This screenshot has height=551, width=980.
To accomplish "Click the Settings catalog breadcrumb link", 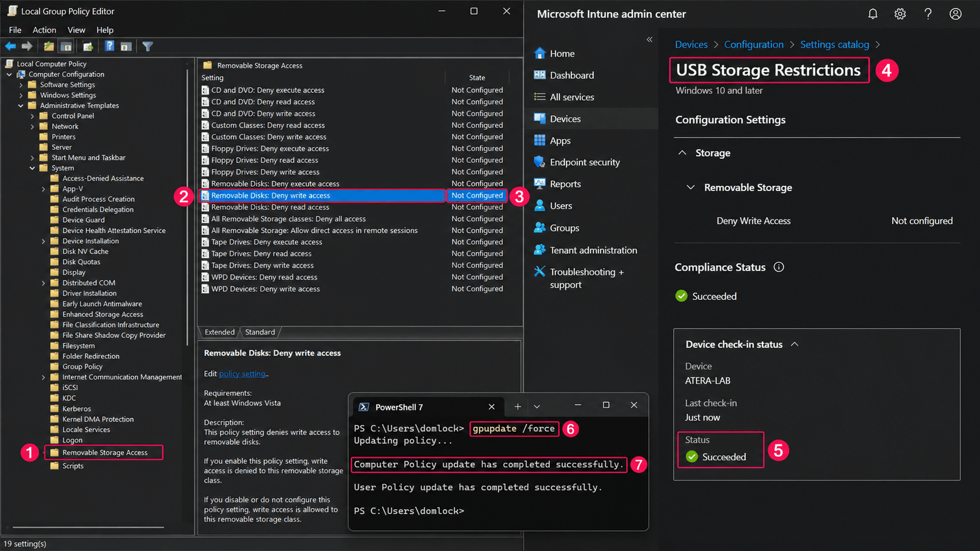I will coord(835,44).
